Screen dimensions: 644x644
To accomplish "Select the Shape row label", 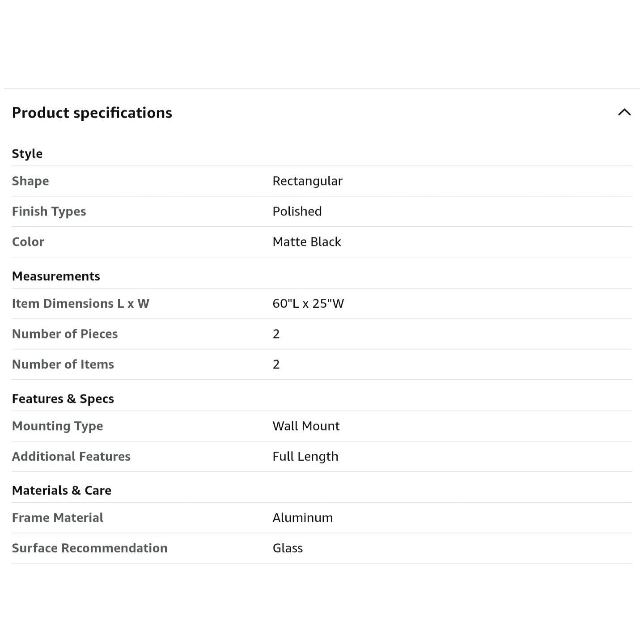I will point(30,181).
